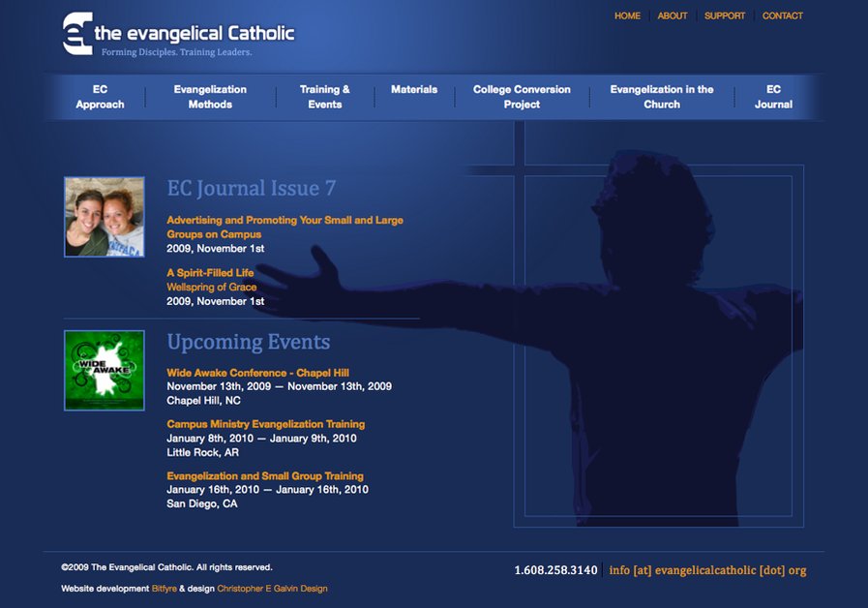Switch to the EC Journal tab
868x608 pixels.
tap(772, 96)
